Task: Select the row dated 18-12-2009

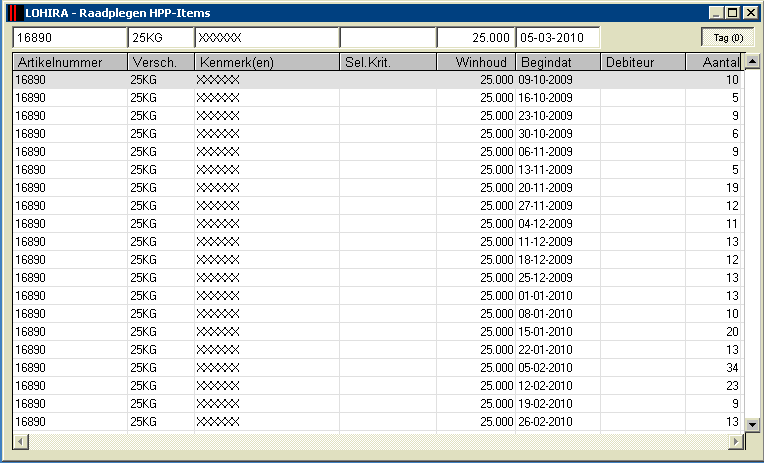Action: click(377, 260)
